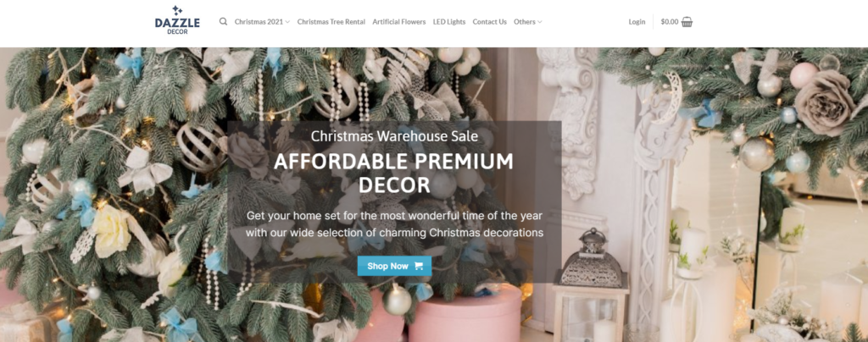The height and width of the screenshot is (342, 868).
Task: View the $0.00 cart total
Action: pos(670,22)
